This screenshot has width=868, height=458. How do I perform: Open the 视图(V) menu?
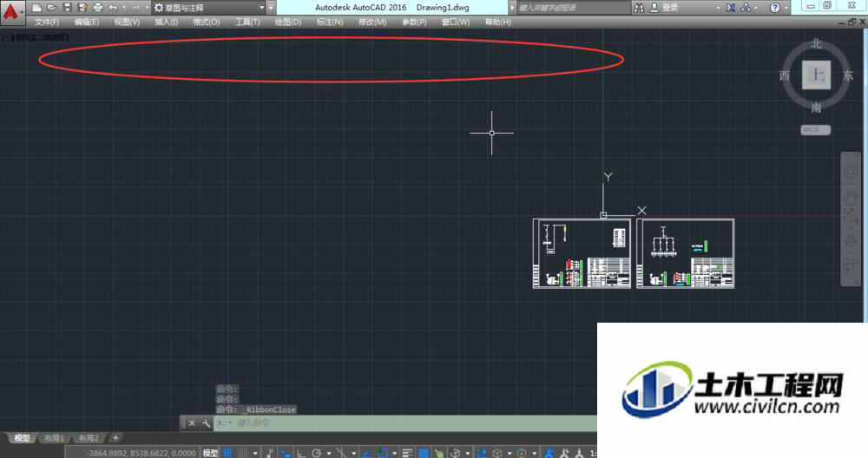click(x=127, y=23)
